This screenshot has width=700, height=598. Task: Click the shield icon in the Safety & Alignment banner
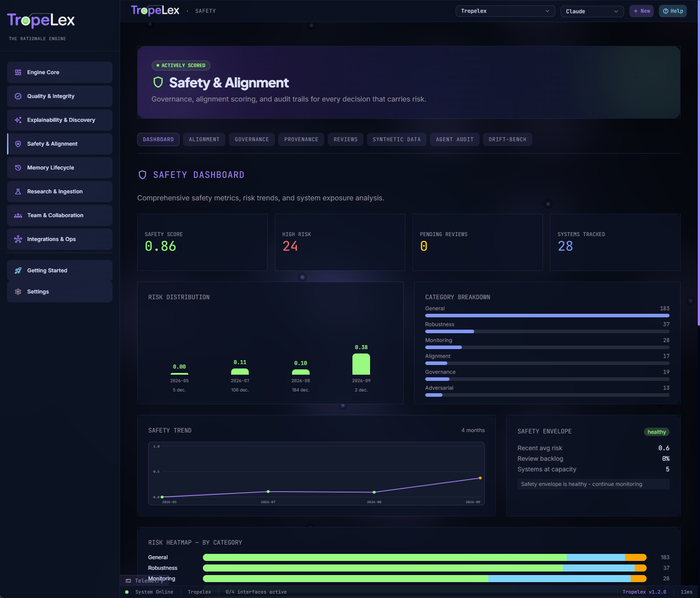pos(158,83)
